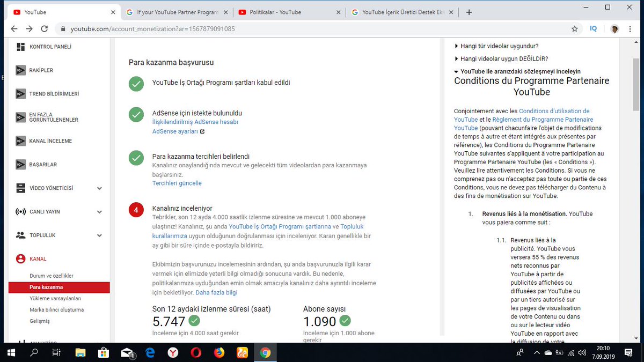Image resolution: width=644 pixels, height=362 pixels.
Task: Open Yandex Browser from the taskbar
Action: (173, 352)
